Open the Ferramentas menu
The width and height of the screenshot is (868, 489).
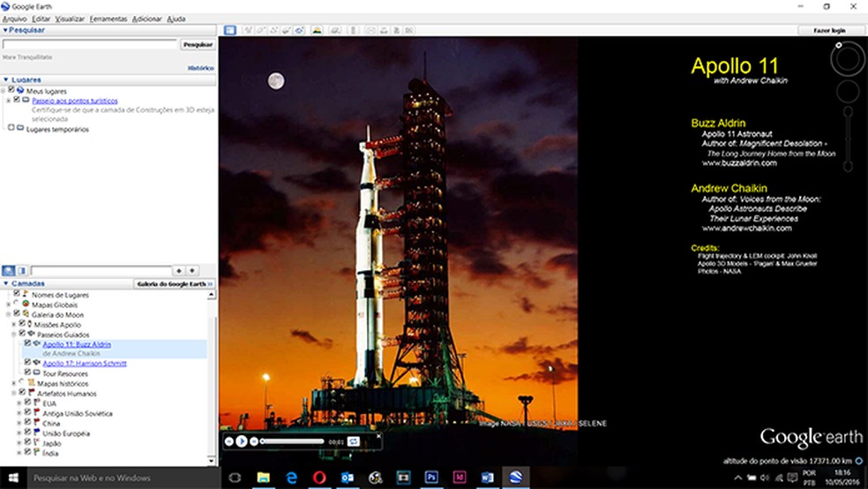pos(108,19)
